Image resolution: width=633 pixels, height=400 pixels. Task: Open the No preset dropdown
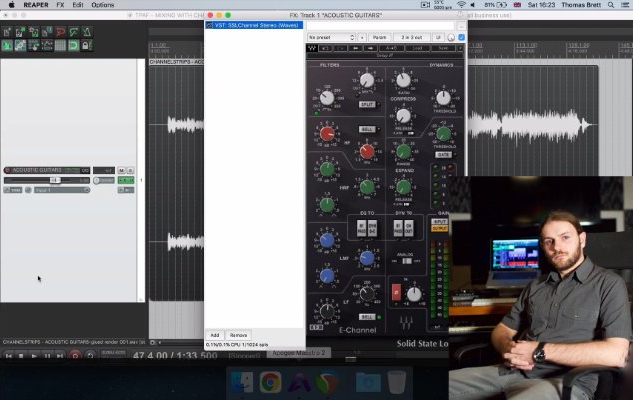tap(331, 37)
